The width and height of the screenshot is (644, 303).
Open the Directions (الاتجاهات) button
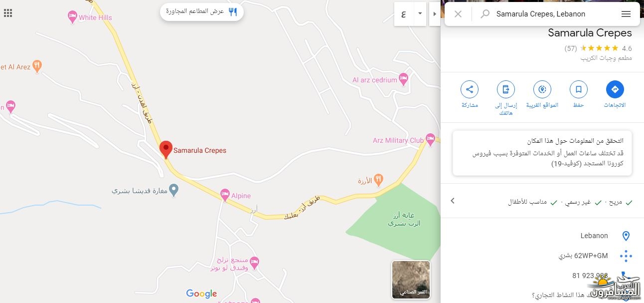615,90
